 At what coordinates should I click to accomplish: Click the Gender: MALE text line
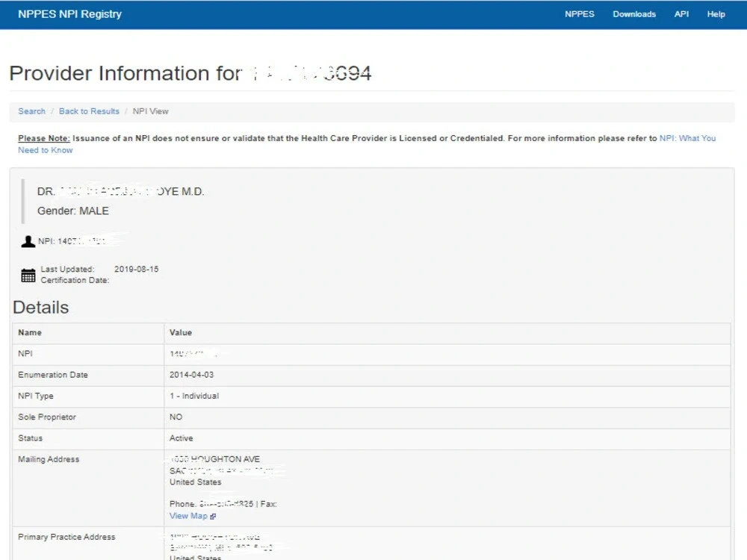[x=73, y=211]
